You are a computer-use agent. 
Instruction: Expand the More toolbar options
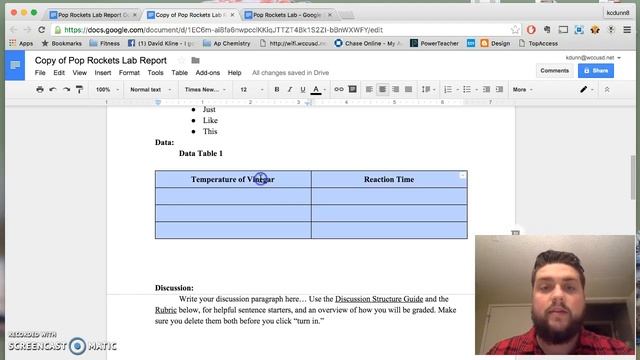coord(522,89)
